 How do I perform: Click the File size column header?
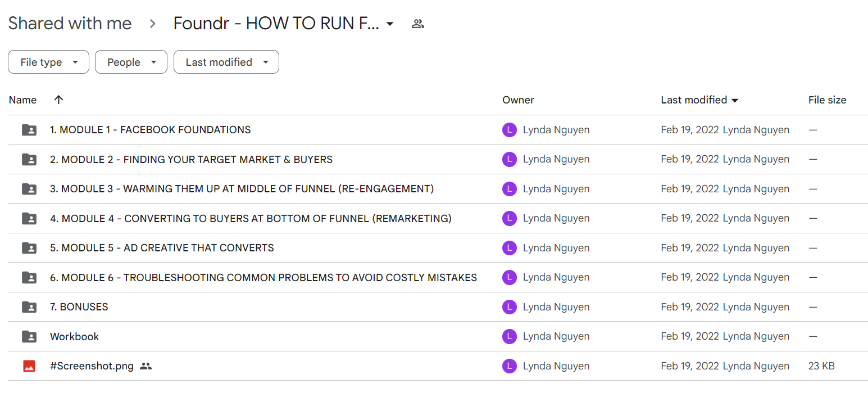tap(827, 100)
